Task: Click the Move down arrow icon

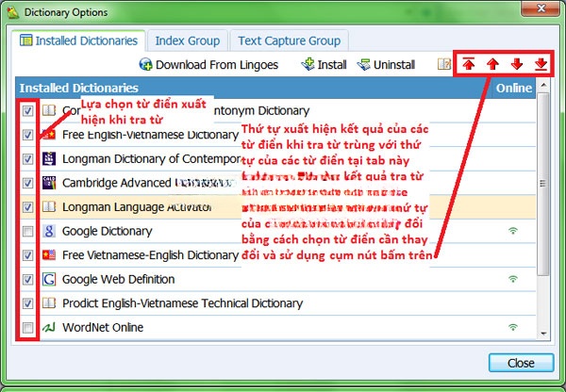Action: click(517, 64)
